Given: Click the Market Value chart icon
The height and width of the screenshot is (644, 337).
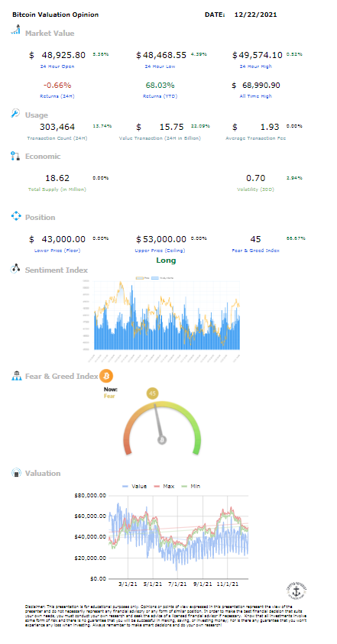Looking at the screenshot, I should click(x=15, y=31).
